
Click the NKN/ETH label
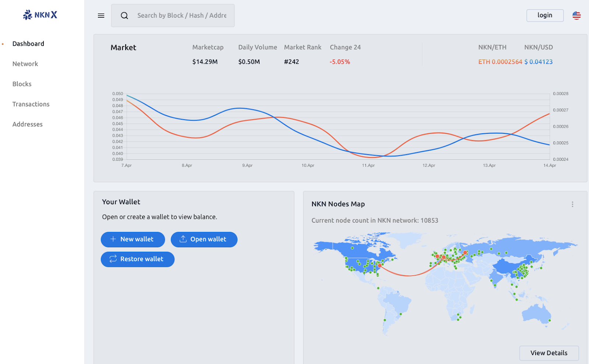(x=492, y=47)
